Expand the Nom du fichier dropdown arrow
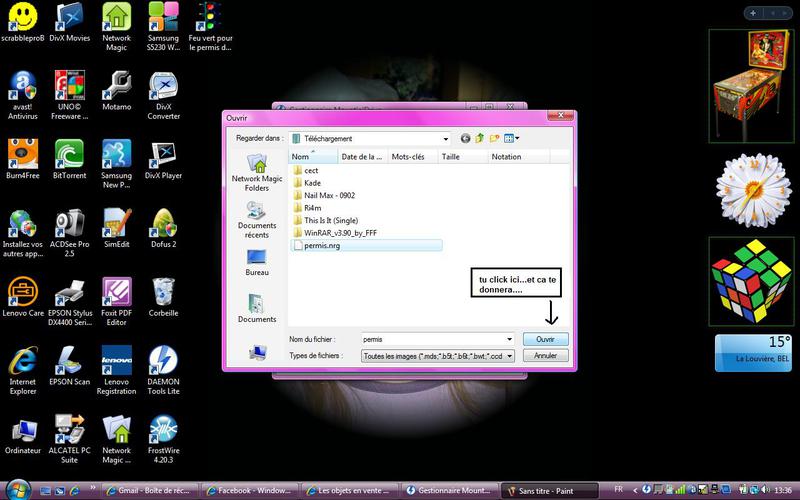The height and width of the screenshot is (500, 800). click(x=509, y=340)
